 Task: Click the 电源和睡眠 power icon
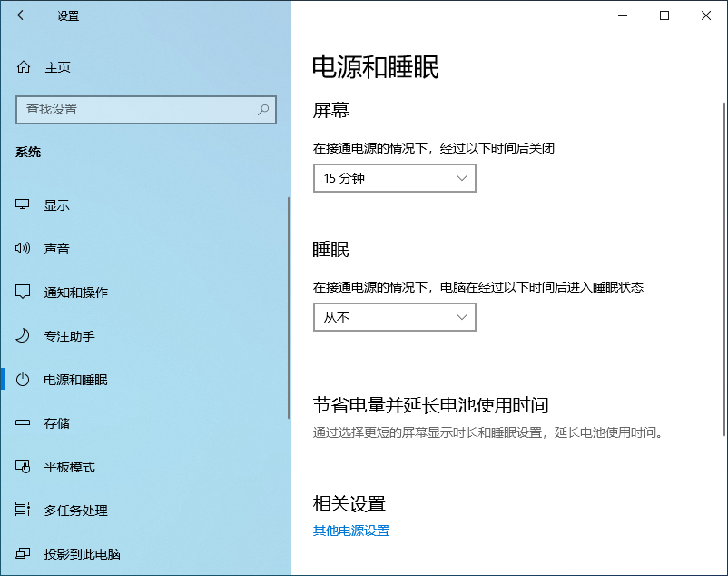pyautogui.click(x=24, y=380)
